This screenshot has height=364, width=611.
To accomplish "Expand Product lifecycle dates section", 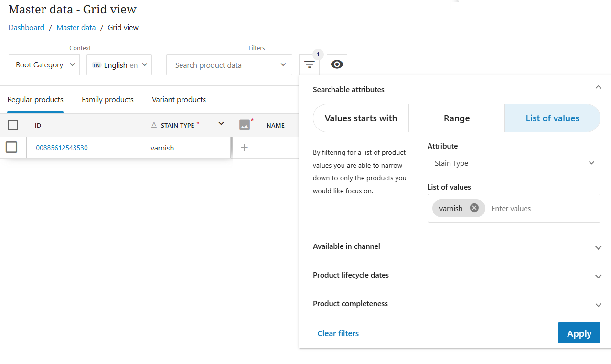I will click(598, 276).
